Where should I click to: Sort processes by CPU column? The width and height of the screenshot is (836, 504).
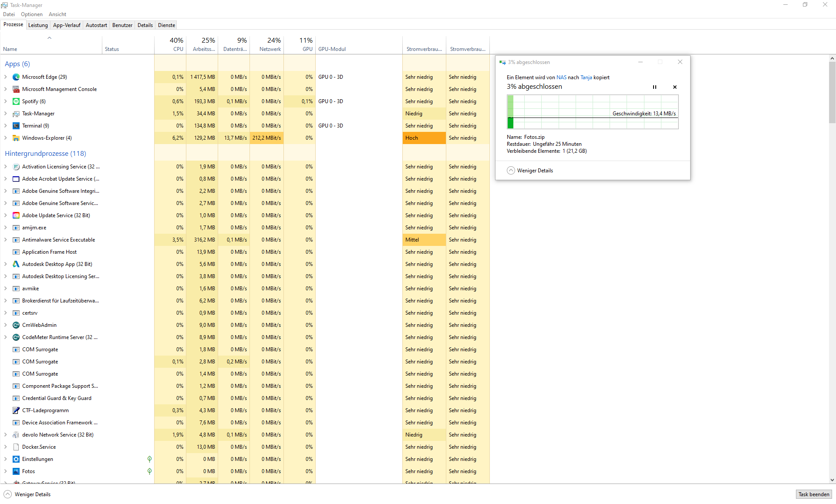(x=170, y=45)
